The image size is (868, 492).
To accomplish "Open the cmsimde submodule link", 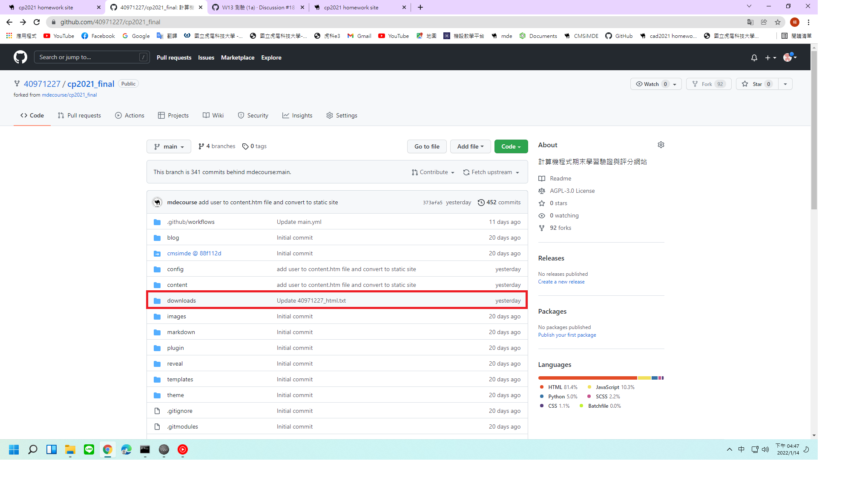I will tap(194, 253).
